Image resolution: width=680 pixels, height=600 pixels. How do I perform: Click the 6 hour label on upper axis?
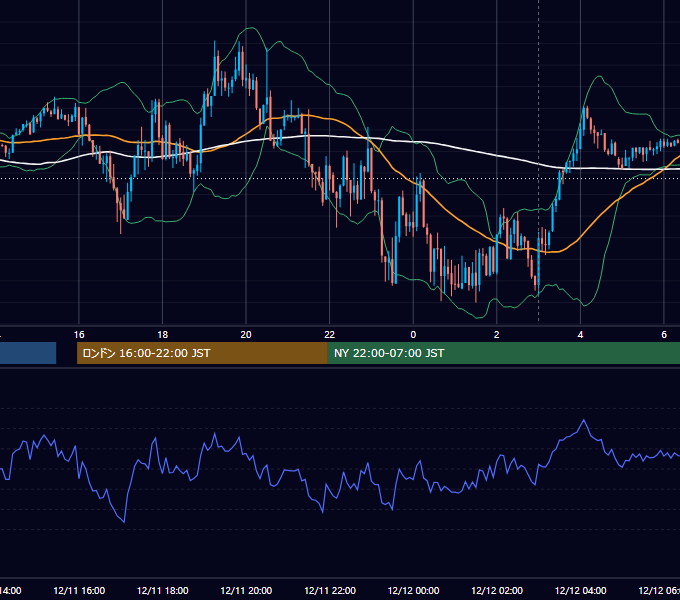coord(664,335)
